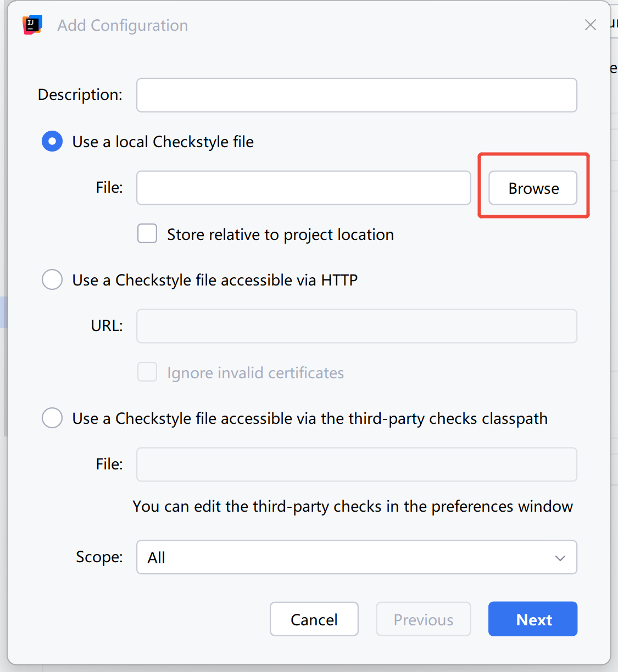Select the 'Use a local Checkstyle file' radio button
618x672 pixels.
[x=52, y=142]
